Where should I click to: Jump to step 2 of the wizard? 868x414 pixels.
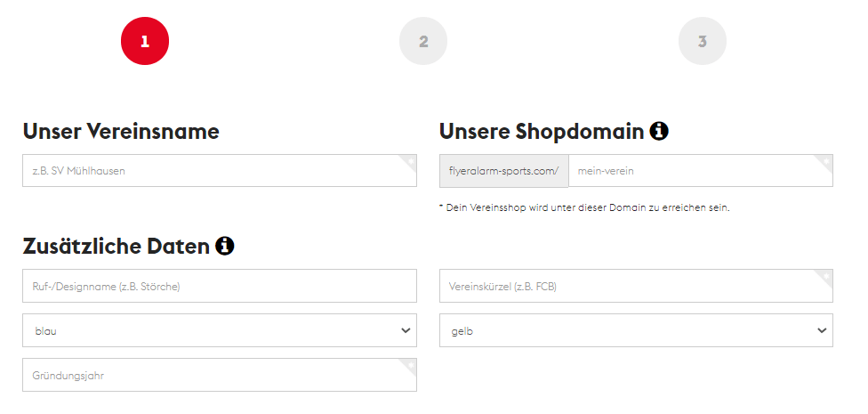click(423, 42)
